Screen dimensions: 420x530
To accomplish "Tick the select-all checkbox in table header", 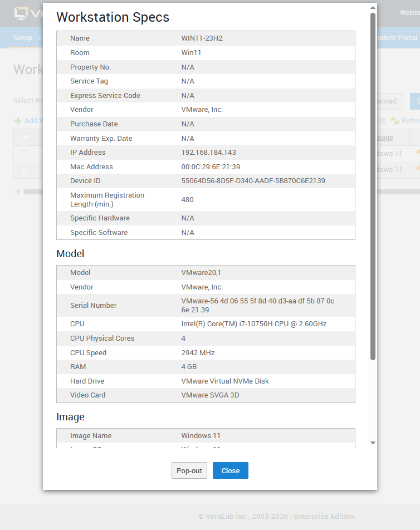I will 26,137.
